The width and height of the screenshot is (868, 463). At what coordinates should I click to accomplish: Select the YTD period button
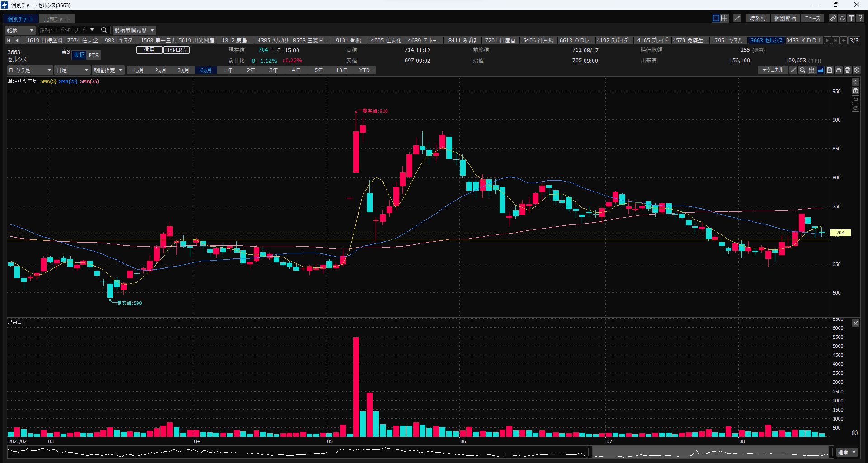(364, 70)
